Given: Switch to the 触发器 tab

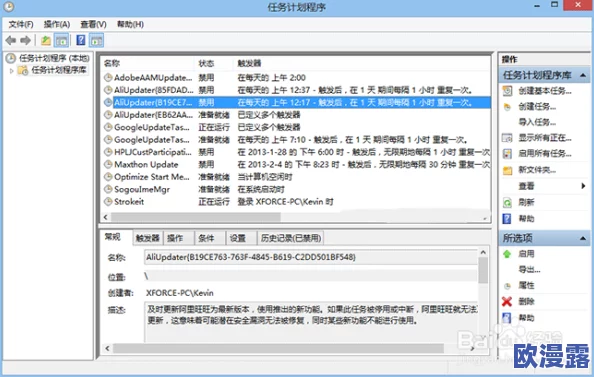Looking at the screenshot, I should 148,238.
